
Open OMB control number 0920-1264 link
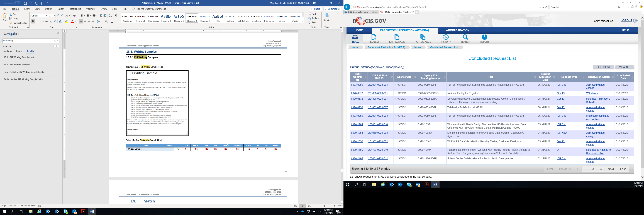[357, 124]
